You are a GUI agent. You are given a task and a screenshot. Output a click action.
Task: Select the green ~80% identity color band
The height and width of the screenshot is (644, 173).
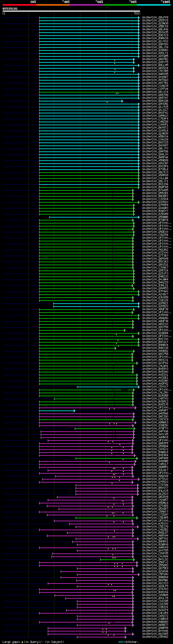(x=120, y=5)
